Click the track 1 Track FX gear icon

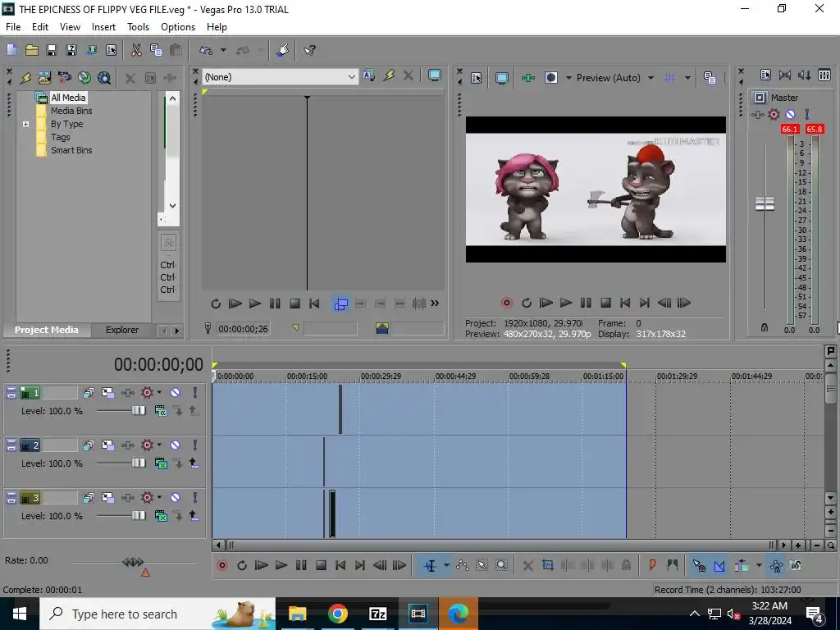[x=147, y=393]
